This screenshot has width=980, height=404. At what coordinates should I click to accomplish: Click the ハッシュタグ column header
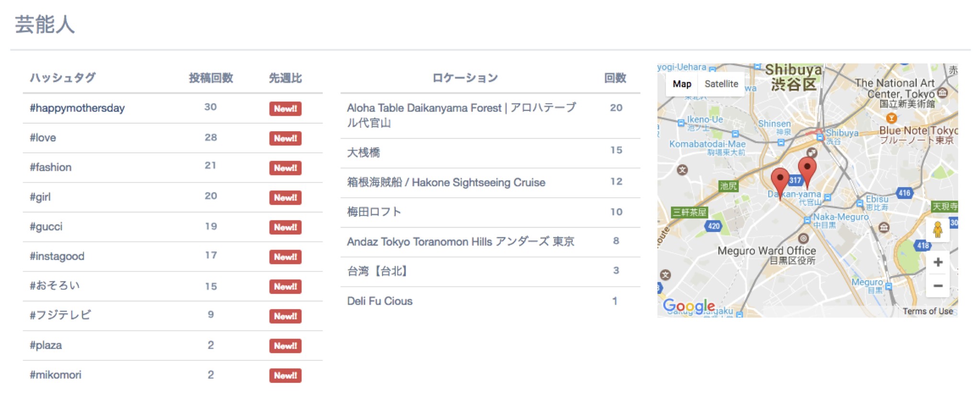63,78
